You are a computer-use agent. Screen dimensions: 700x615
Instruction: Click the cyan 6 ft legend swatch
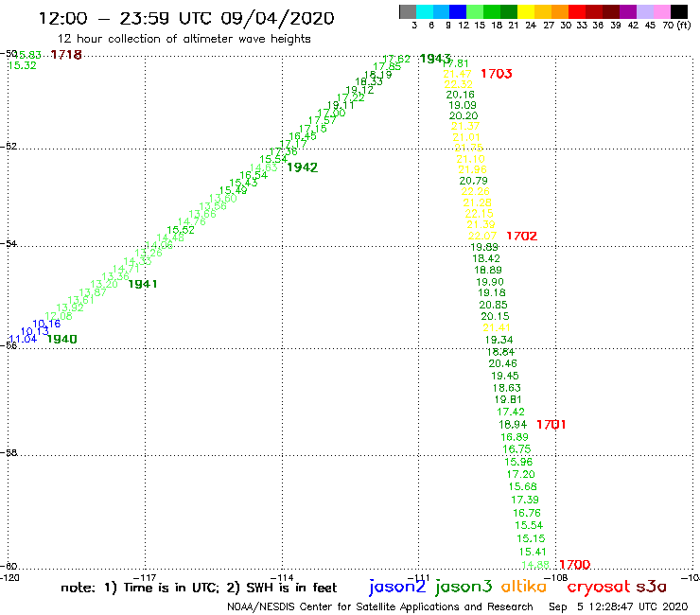(x=425, y=11)
